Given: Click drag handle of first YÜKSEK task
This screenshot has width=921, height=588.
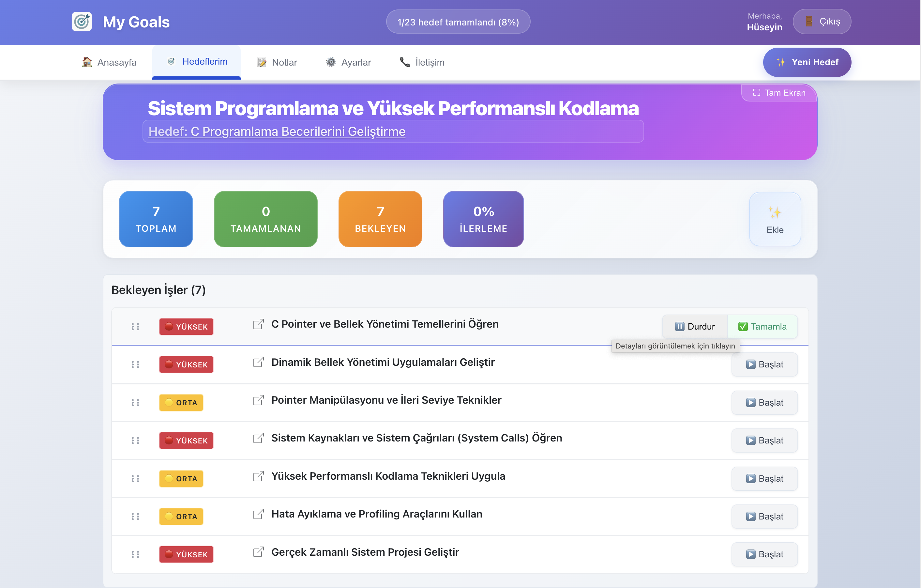Looking at the screenshot, I should (x=135, y=326).
